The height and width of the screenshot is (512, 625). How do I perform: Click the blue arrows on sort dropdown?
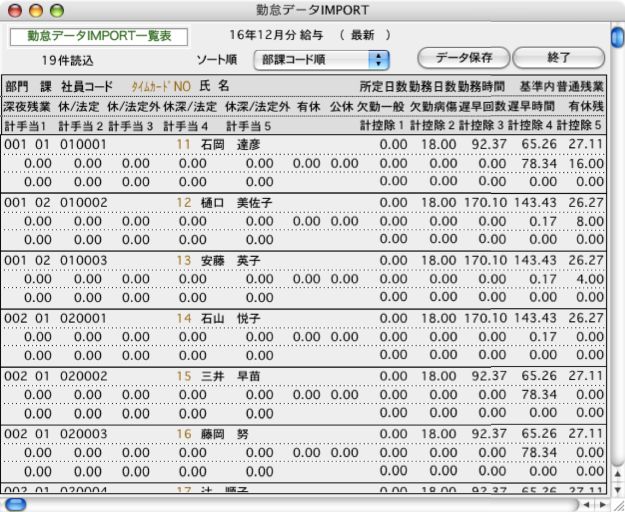(380, 60)
